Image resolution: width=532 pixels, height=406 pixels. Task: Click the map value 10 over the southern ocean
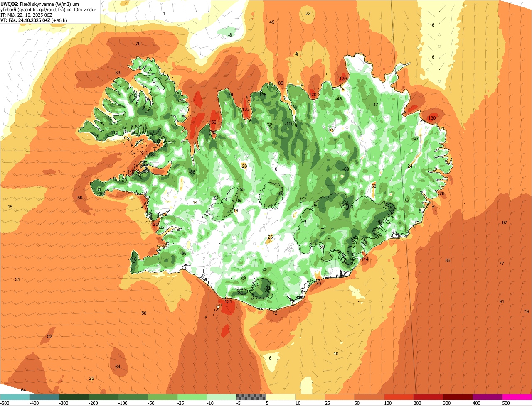[336, 354]
